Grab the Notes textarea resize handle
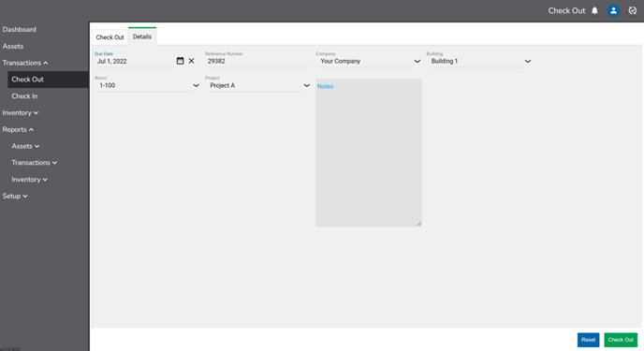Screen dimensions: 644x351 pyautogui.click(x=418, y=224)
